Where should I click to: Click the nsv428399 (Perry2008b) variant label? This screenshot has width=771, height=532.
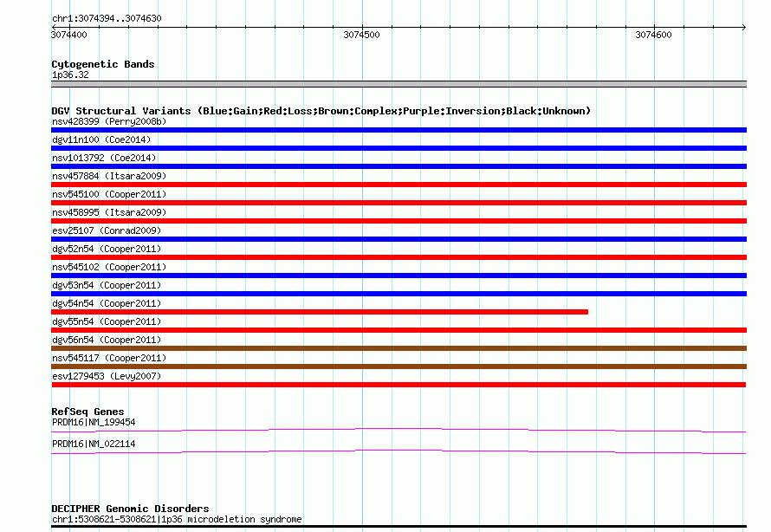pyautogui.click(x=109, y=121)
